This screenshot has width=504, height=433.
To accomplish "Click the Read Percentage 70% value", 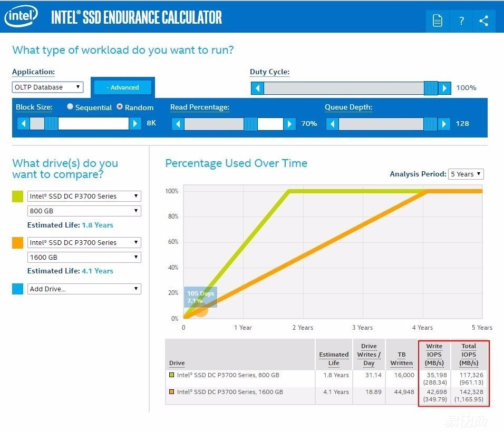I will (309, 123).
